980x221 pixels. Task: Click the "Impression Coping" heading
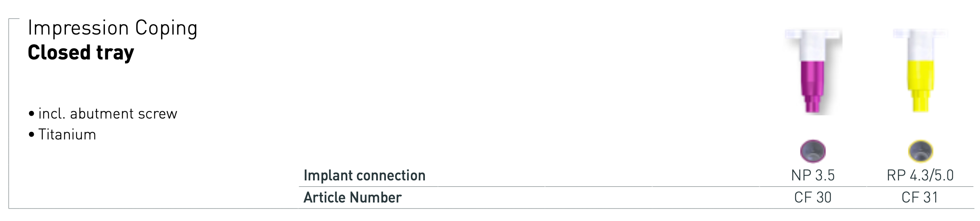113,29
